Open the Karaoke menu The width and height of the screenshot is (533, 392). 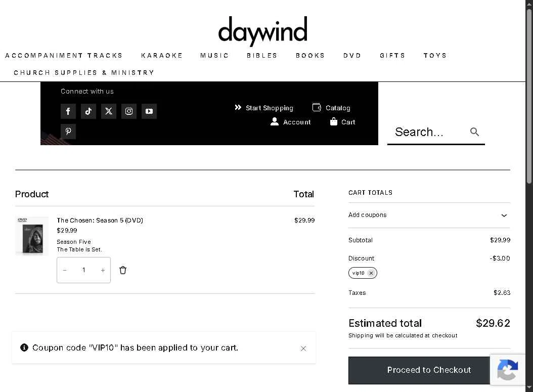[x=162, y=56]
